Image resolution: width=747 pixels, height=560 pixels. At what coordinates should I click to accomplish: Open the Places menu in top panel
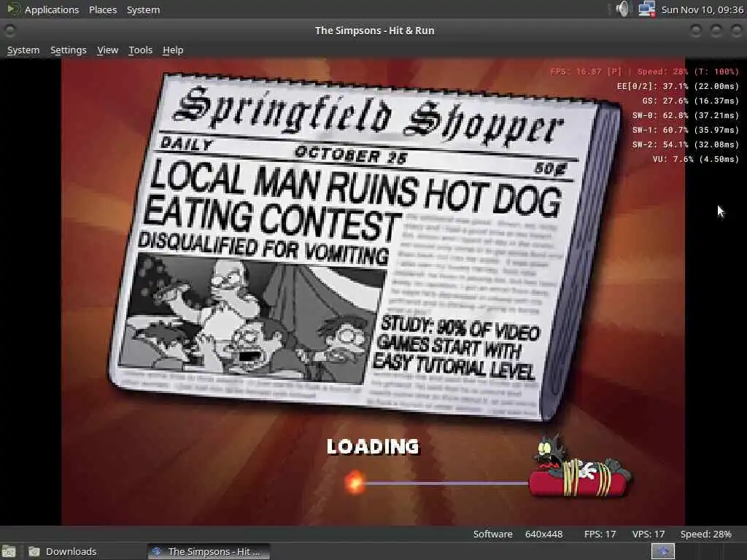pos(103,9)
